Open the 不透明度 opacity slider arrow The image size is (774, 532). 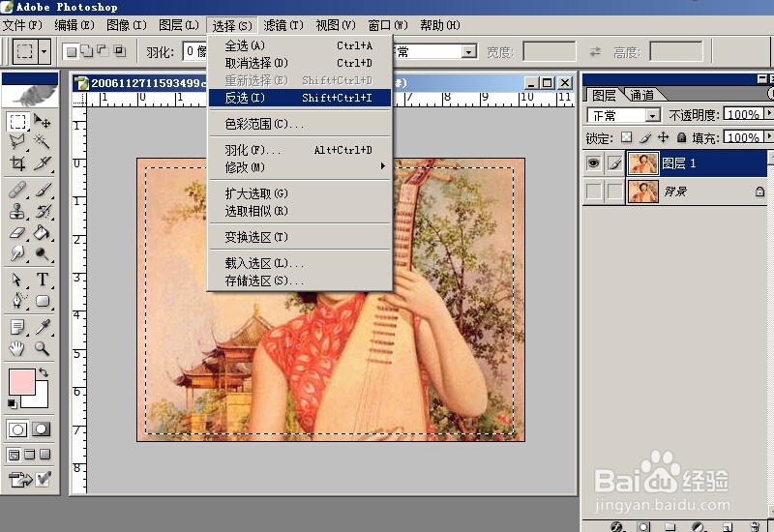[769, 114]
